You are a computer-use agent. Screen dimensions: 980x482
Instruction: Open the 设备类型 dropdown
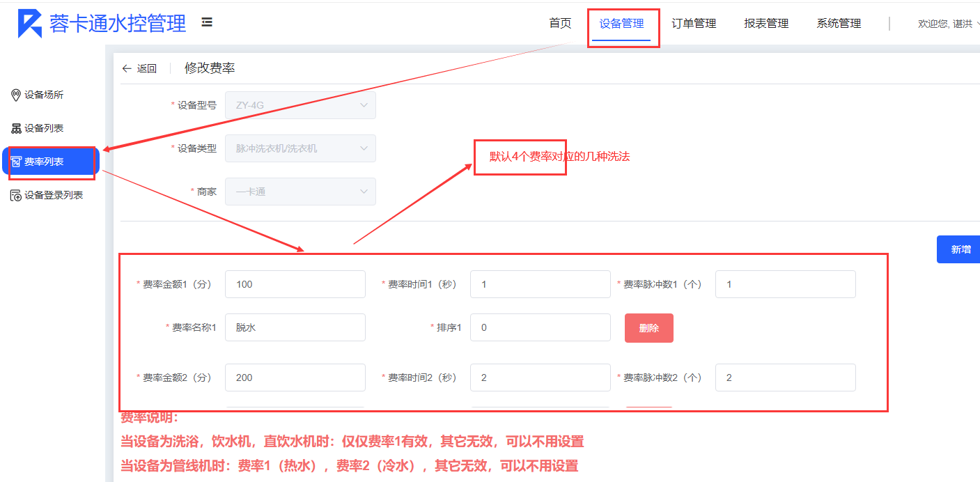pyautogui.click(x=300, y=148)
